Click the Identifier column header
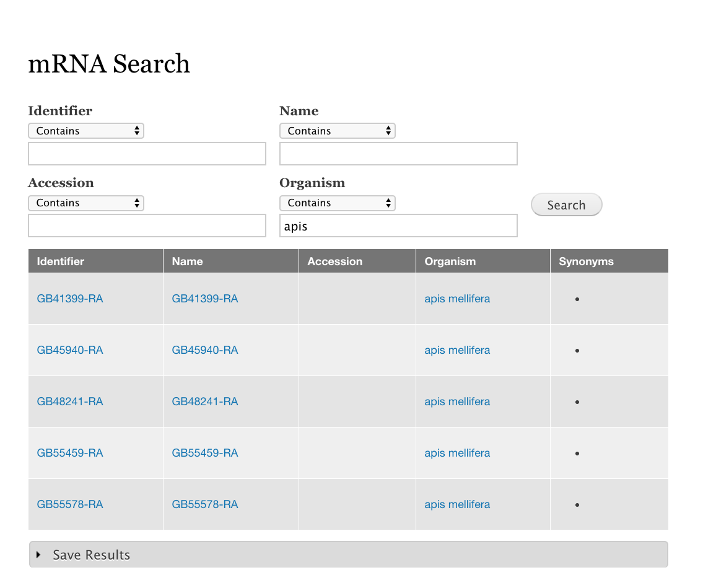 click(x=61, y=261)
